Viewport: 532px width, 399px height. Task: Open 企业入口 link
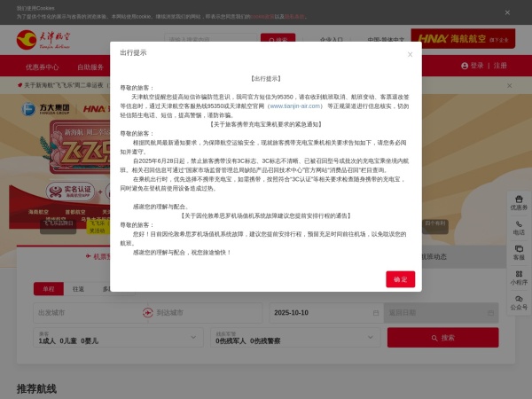pyautogui.click(x=332, y=39)
